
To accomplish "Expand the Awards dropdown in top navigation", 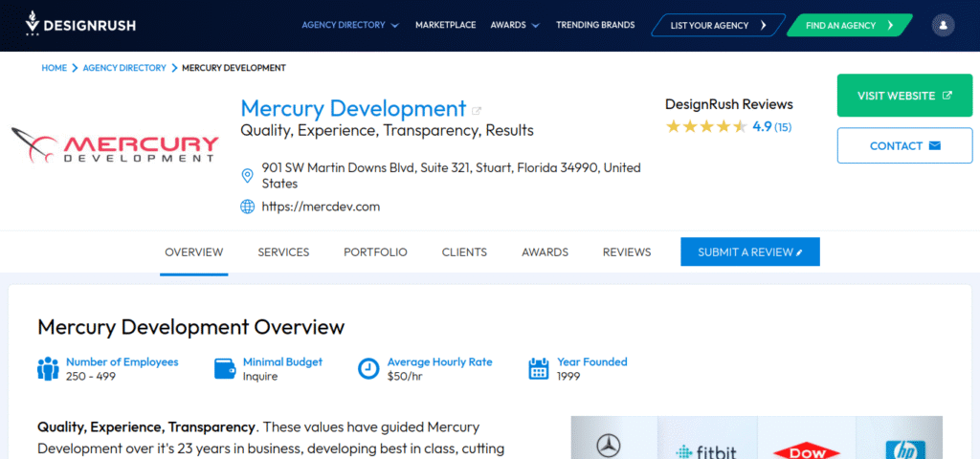I will 515,25.
